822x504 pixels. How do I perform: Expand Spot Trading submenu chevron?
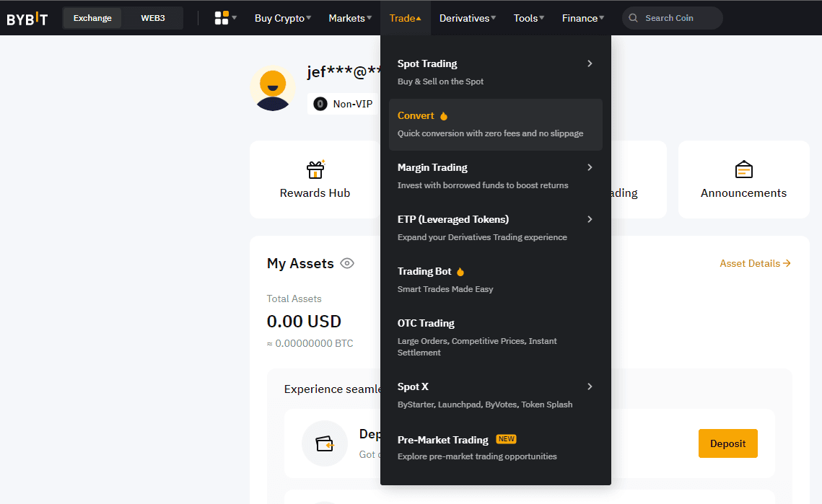click(x=590, y=63)
